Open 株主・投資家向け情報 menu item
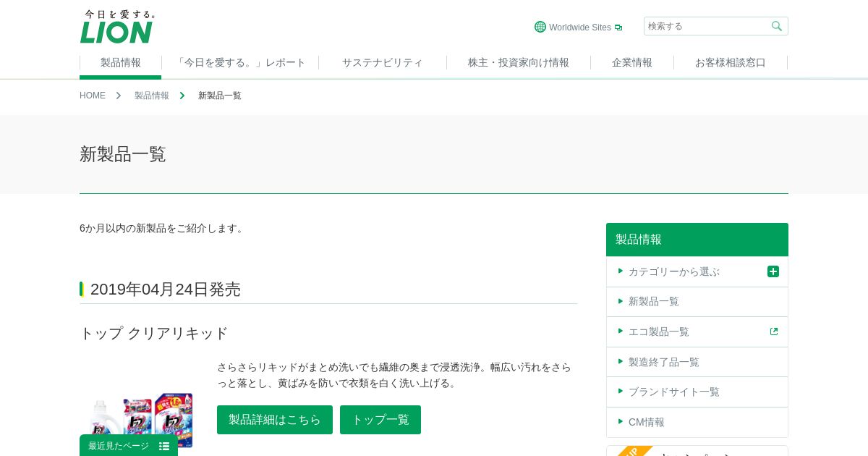The image size is (868, 456). pos(519,63)
